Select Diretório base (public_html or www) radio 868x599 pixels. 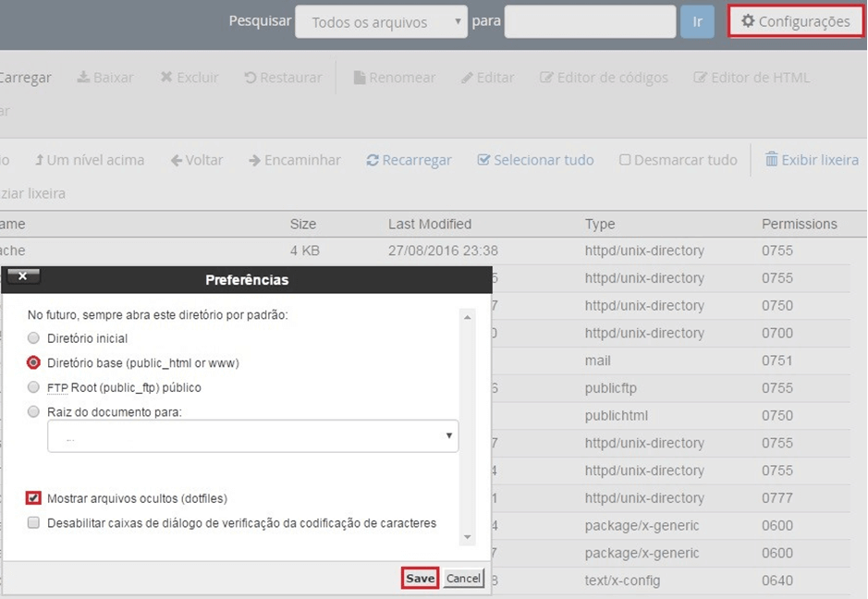click(x=34, y=362)
